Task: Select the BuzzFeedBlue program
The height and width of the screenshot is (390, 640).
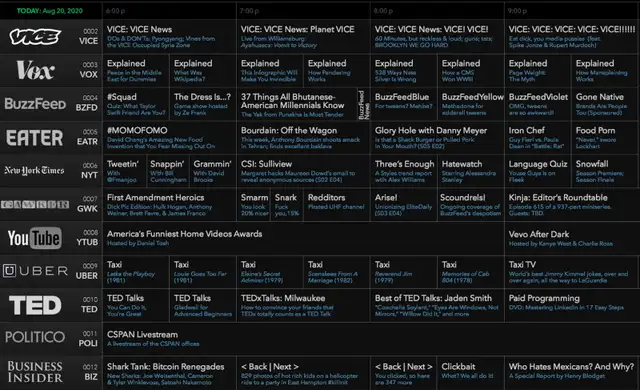Action: click(404, 104)
